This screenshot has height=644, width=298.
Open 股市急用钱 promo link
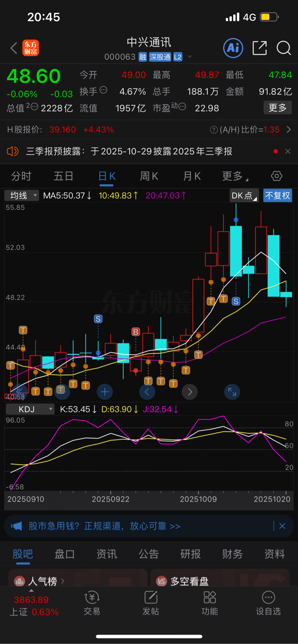pos(104,526)
